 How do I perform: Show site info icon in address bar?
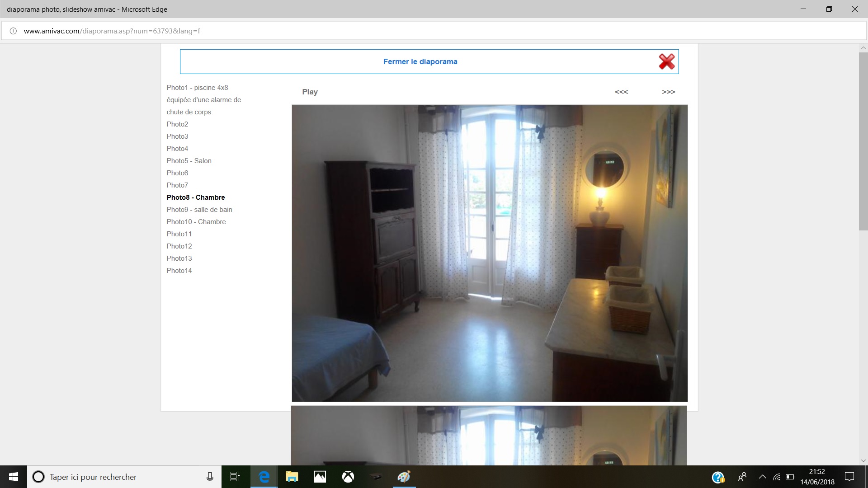(x=13, y=31)
